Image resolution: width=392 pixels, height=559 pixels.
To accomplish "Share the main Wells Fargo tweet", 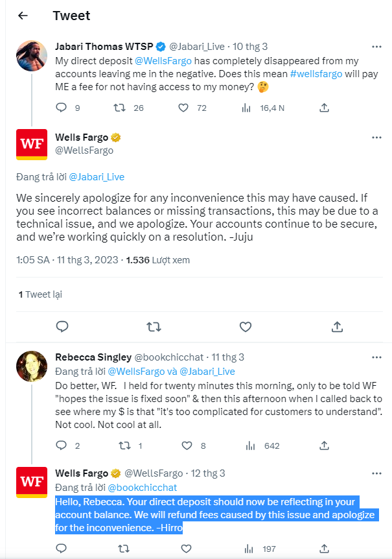I will [x=337, y=326].
